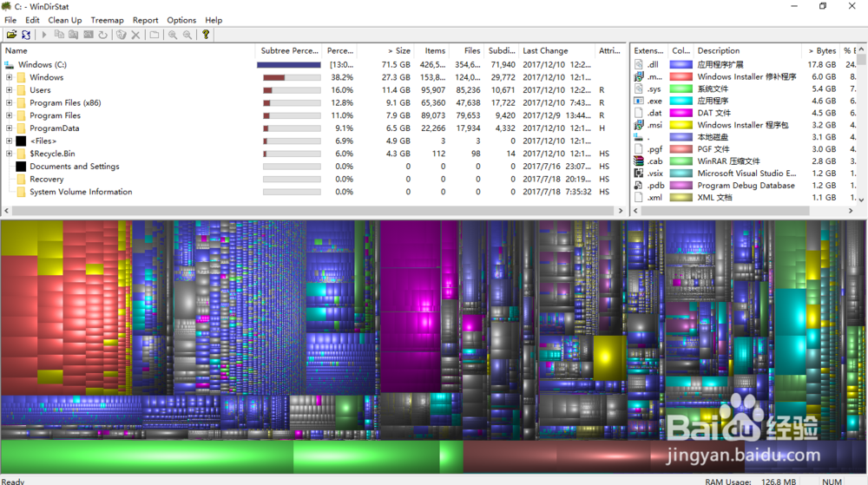Expand the Users folder node
Image resolution: width=868 pixels, height=485 pixels.
pos(9,90)
